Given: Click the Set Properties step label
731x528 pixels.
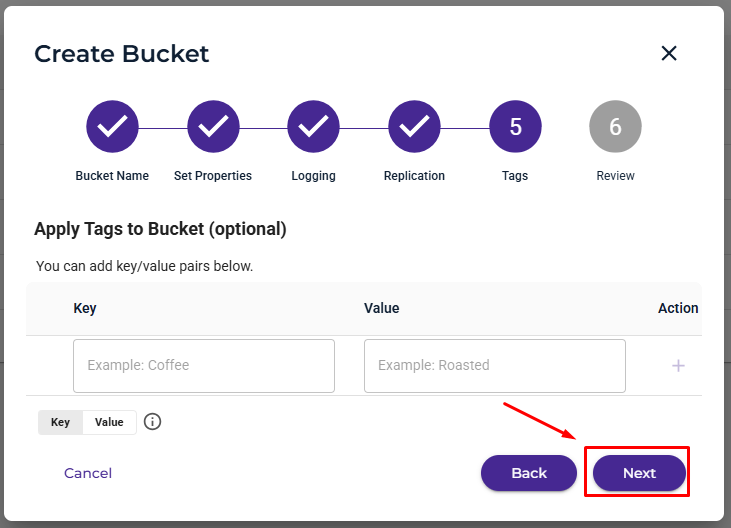Looking at the screenshot, I should (x=213, y=176).
